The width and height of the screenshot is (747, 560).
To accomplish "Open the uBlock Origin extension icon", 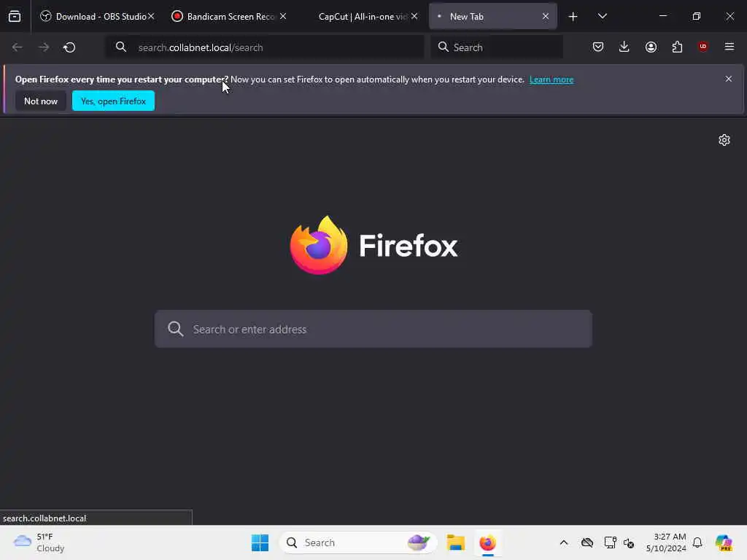I will pos(703,47).
